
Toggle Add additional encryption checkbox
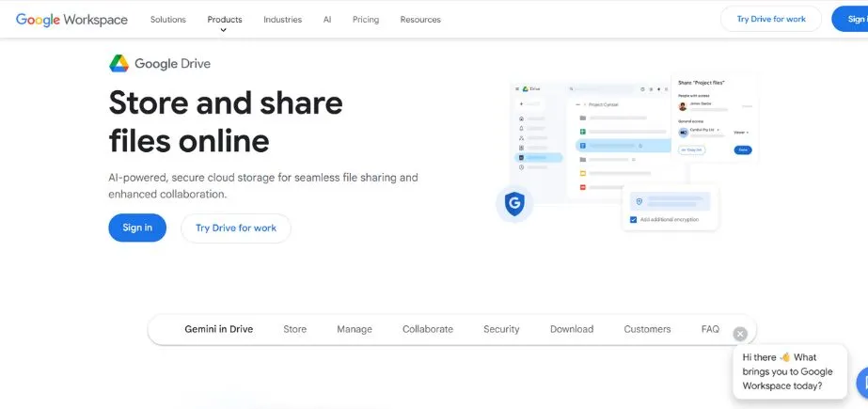(x=633, y=220)
